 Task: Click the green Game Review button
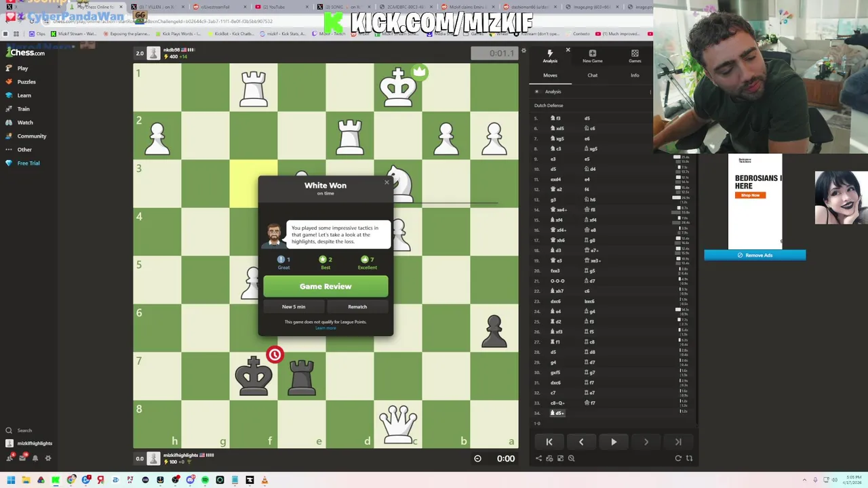(325, 287)
